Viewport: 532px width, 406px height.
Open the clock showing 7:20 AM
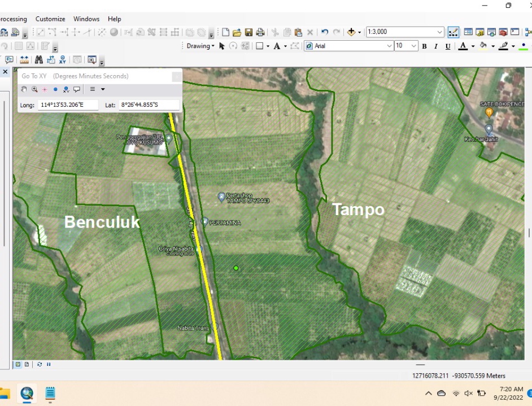click(x=509, y=393)
